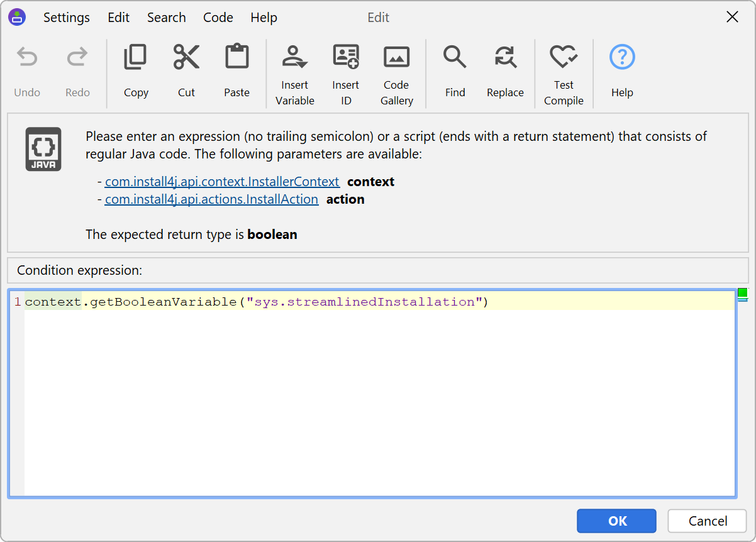Cut selection using the scissors icon
This screenshot has width=756, height=542.
click(x=186, y=58)
